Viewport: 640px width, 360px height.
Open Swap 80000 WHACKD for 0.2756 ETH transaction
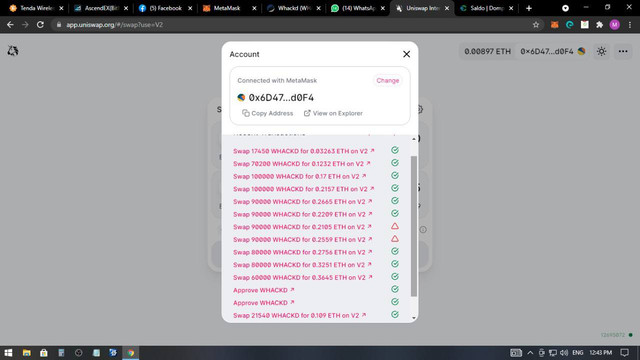[302, 252]
